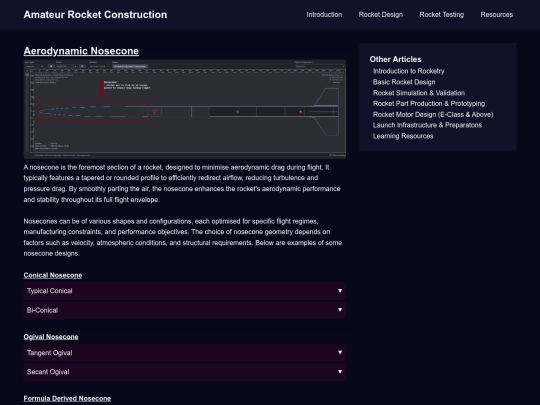
Task: Open the Introduction nav link
Action: (324, 14)
